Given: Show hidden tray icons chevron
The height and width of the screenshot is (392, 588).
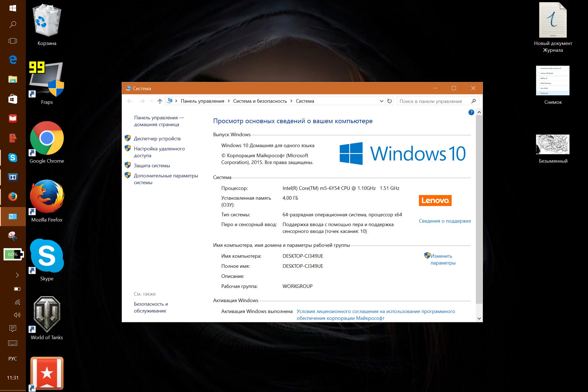Looking at the screenshot, I should (17, 275).
